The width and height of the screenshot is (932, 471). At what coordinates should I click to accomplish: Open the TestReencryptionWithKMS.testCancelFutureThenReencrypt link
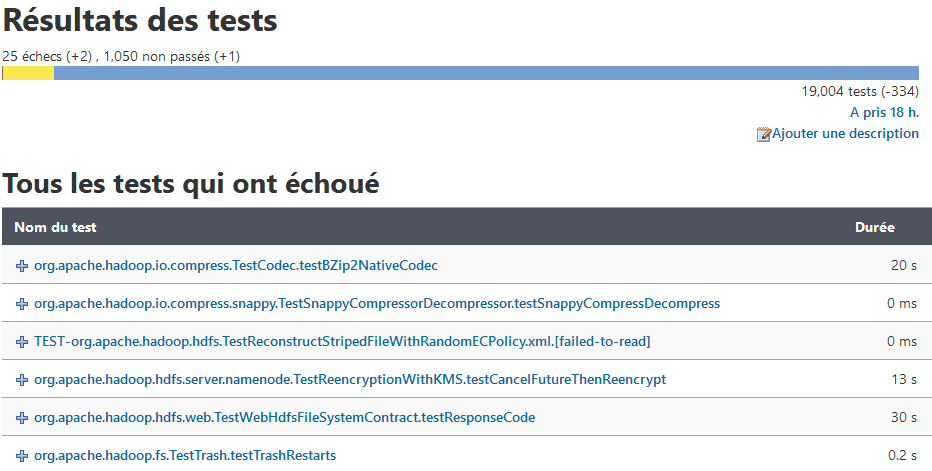[x=350, y=380]
